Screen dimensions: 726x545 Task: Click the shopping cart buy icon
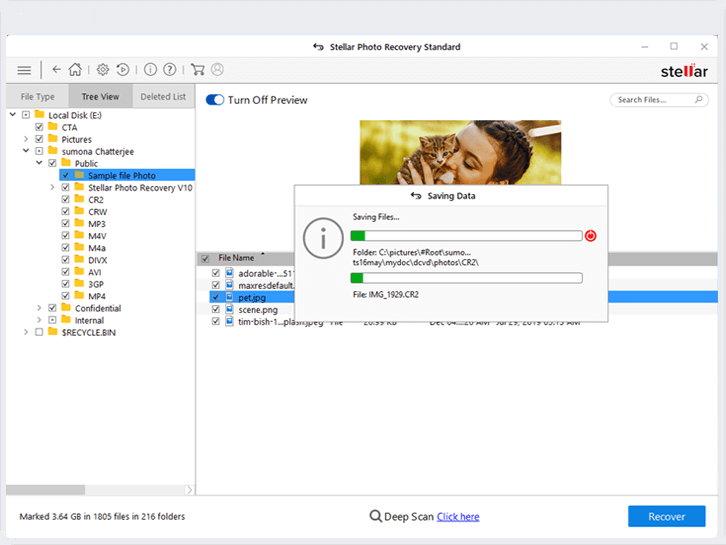pos(198,69)
